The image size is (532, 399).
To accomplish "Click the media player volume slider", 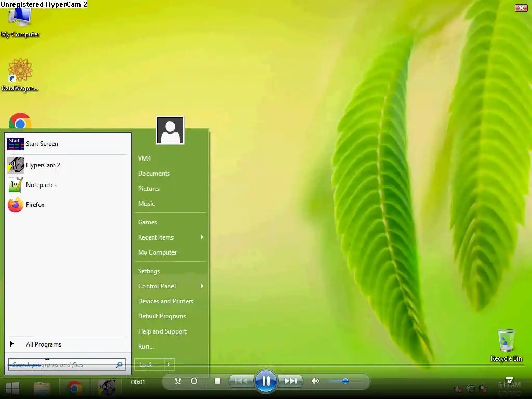I will click(345, 381).
